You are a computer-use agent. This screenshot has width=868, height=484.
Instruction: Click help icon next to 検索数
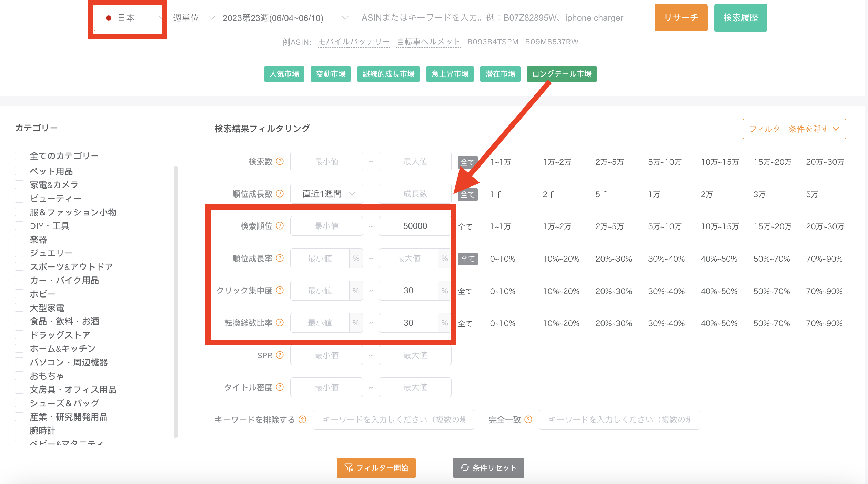click(x=280, y=161)
